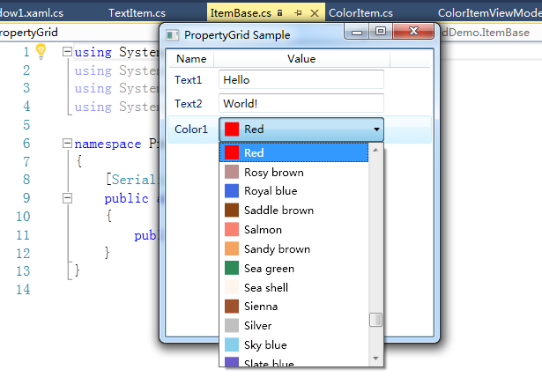Viewport: 542px width, 392px height.
Task: Click the lightbulb quick actions icon
Action: pyautogui.click(x=41, y=51)
